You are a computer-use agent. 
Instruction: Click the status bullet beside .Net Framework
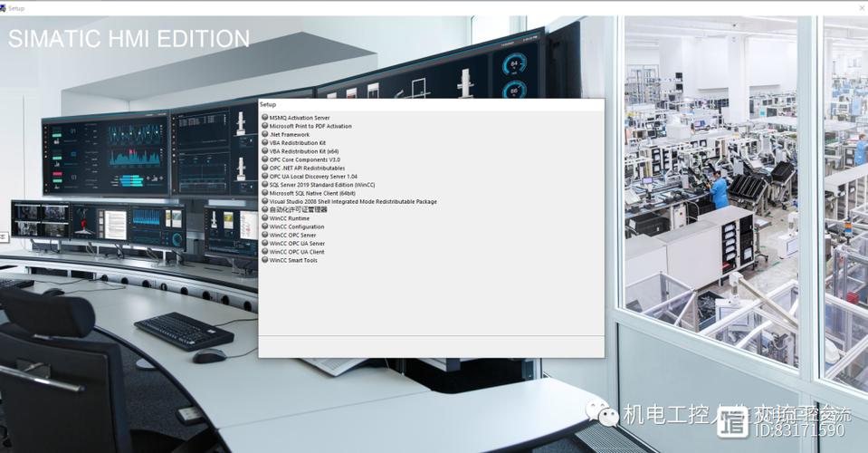click(x=264, y=134)
